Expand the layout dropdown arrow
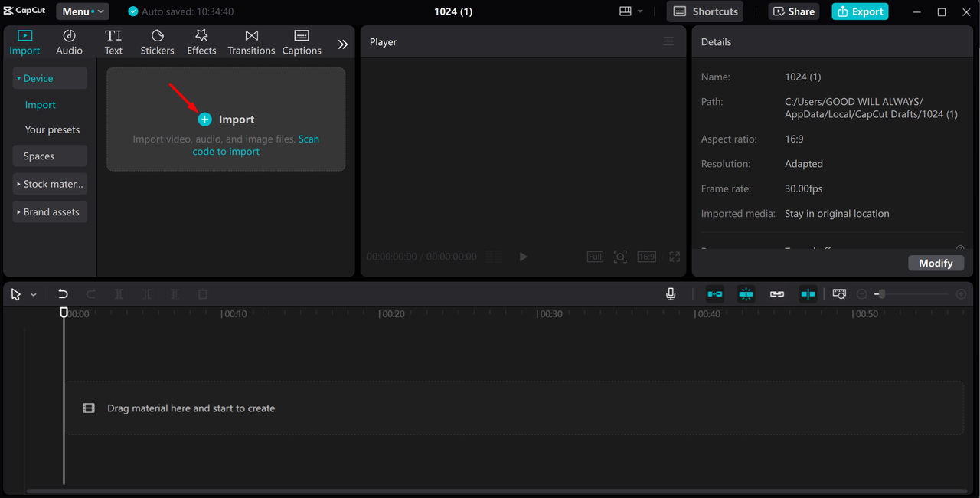Image resolution: width=980 pixels, height=498 pixels. [640, 11]
